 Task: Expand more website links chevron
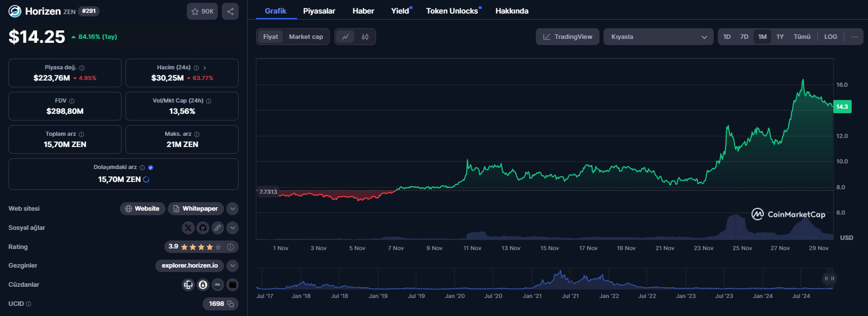pos(232,208)
